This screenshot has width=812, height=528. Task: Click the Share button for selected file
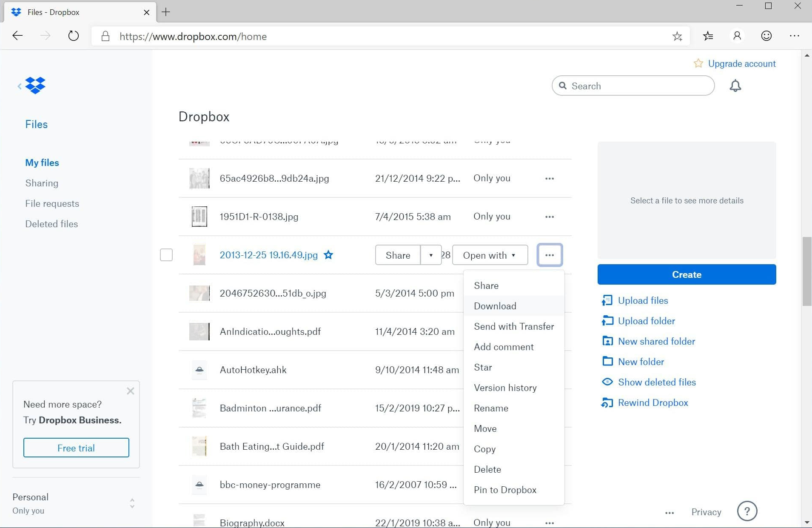click(x=398, y=255)
